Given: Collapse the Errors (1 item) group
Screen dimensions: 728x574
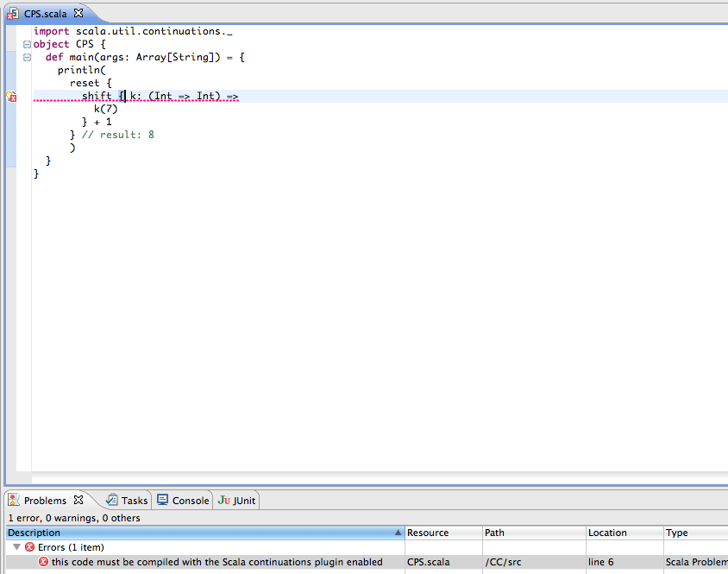Looking at the screenshot, I should pyautogui.click(x=16, y=547).
